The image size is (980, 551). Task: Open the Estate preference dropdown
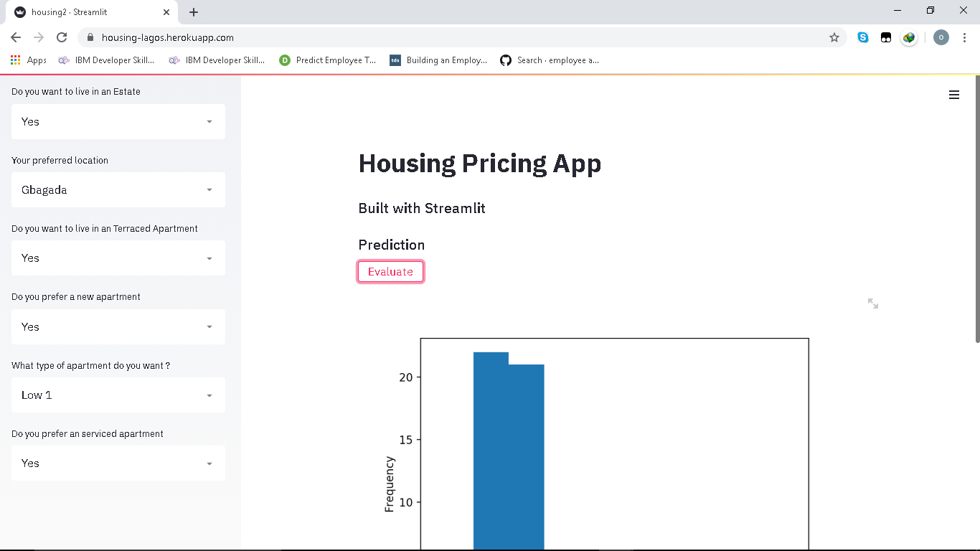tap(118, 122)
